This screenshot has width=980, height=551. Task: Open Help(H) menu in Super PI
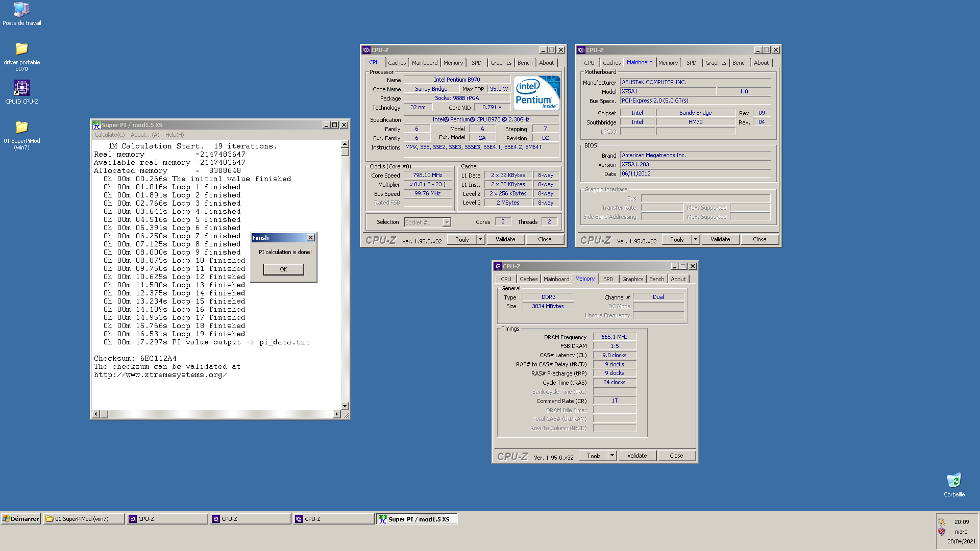pyautogui.click(x=175, y=135)
